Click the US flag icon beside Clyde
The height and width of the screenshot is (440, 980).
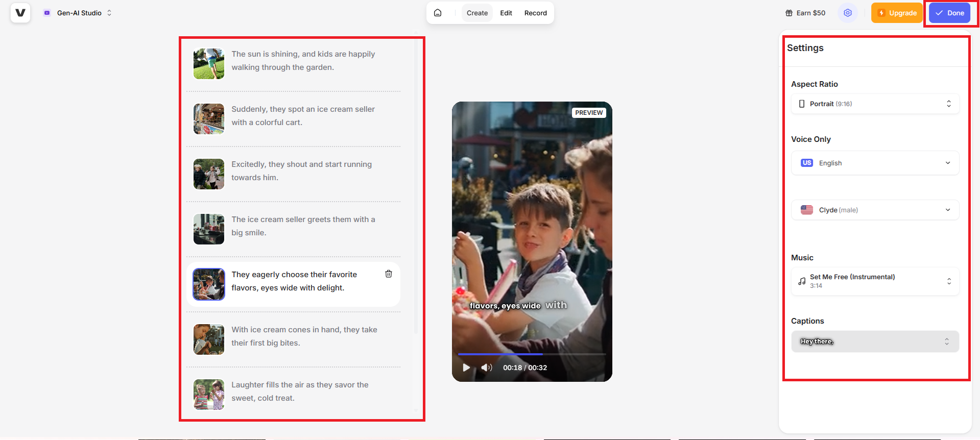pyautogui.click(x=807, y=210)
